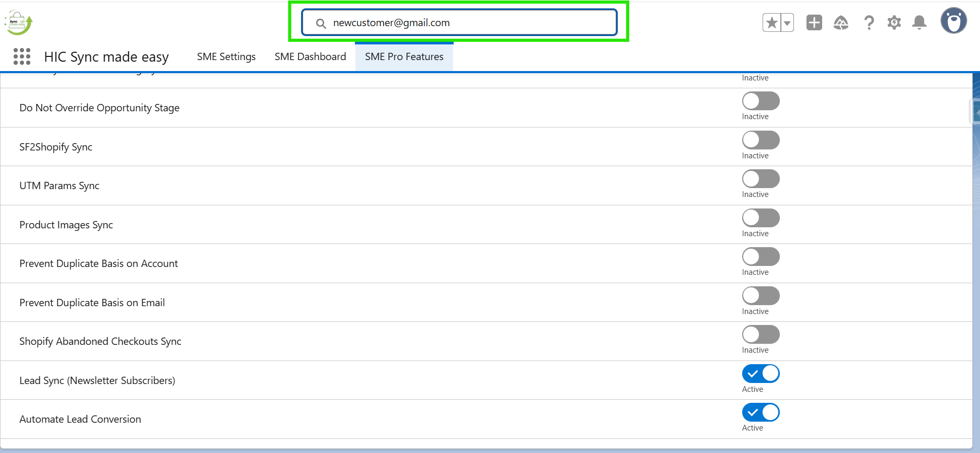Click 'Inactive' status under Product Images Sync toggle
980x453 pixels.
(x=755, y=234)
